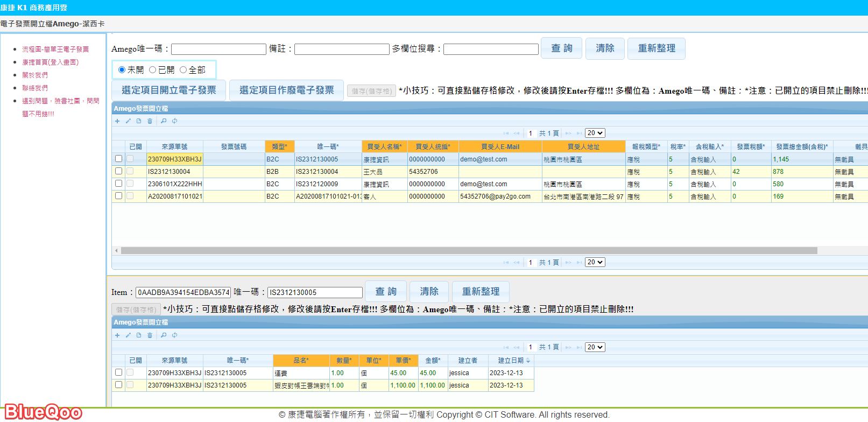
Task: Open the 流程圖-簡單王電子發票 link
Action: [55, 49]
